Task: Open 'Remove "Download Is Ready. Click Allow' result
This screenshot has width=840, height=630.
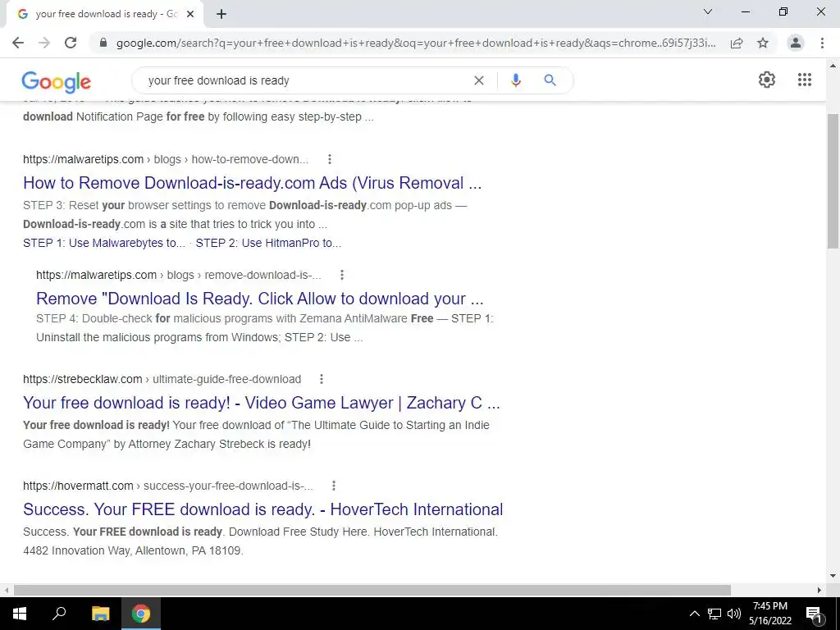Action: click(x=260, y=299)
